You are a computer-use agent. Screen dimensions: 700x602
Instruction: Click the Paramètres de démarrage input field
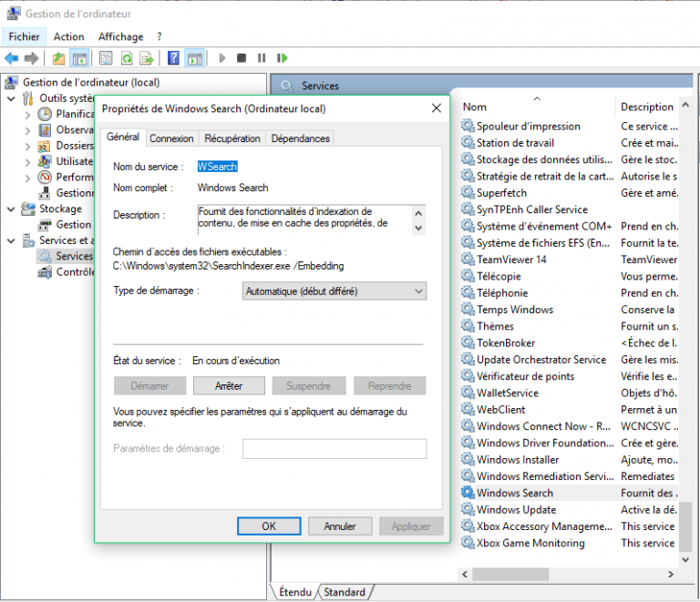click(x=334, y=449)
